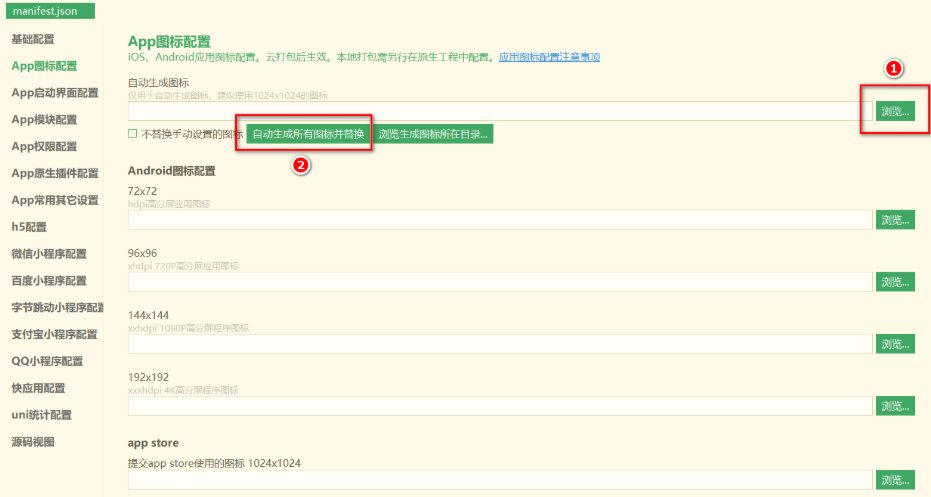Check the 不替换手动设置的图标 checkbox
The image size is (931, 497).
coord(132,134)
